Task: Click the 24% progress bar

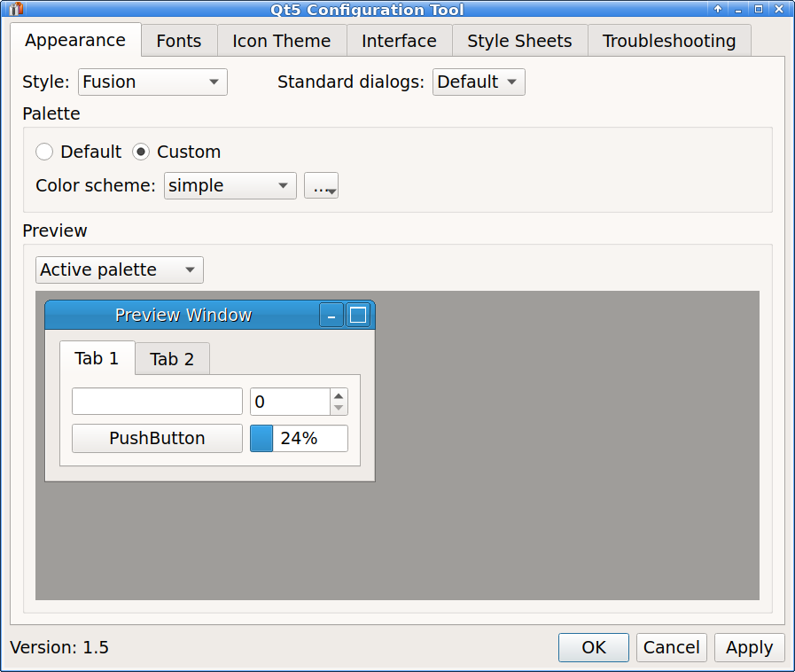Action: click(x=299, y=439)
